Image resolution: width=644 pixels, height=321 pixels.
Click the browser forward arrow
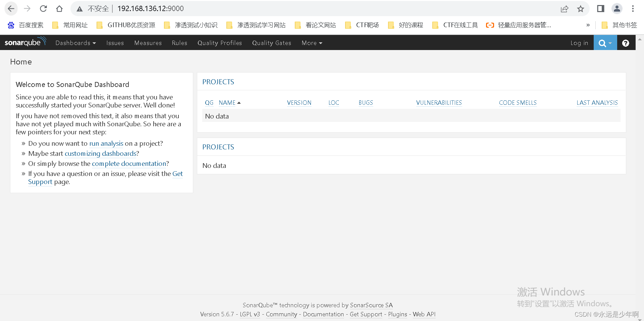coord(27,9)
